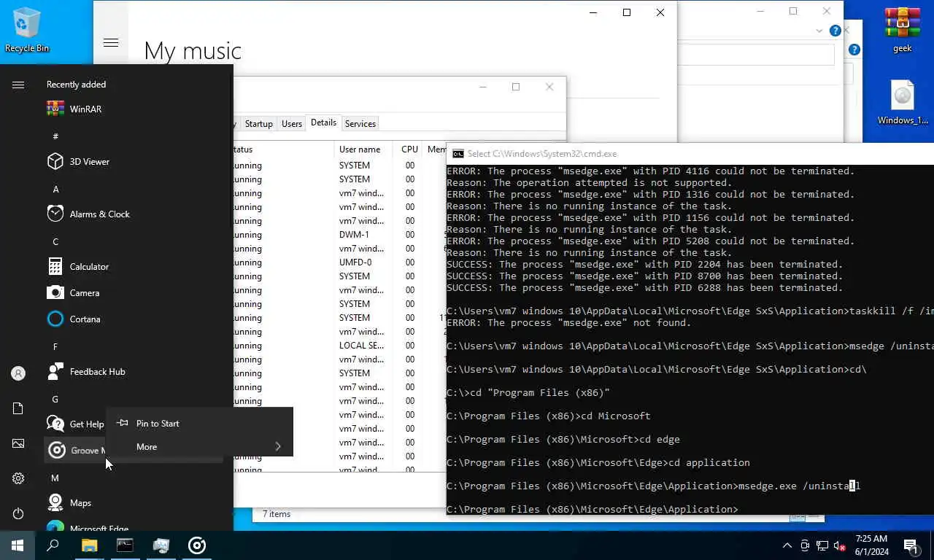Screen dimensions: 934x560
Task: Open Pictures from the Start sidebar
Action: (x=18, y=443)
